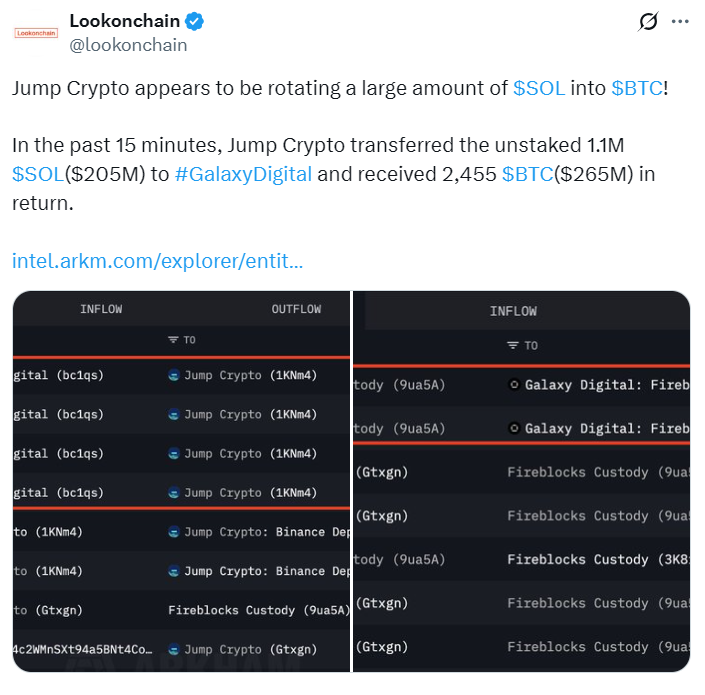This screenshot has height=695, width=705.
Task: Select the OUTFLOW tab in the left image
Action: (296, 309)
